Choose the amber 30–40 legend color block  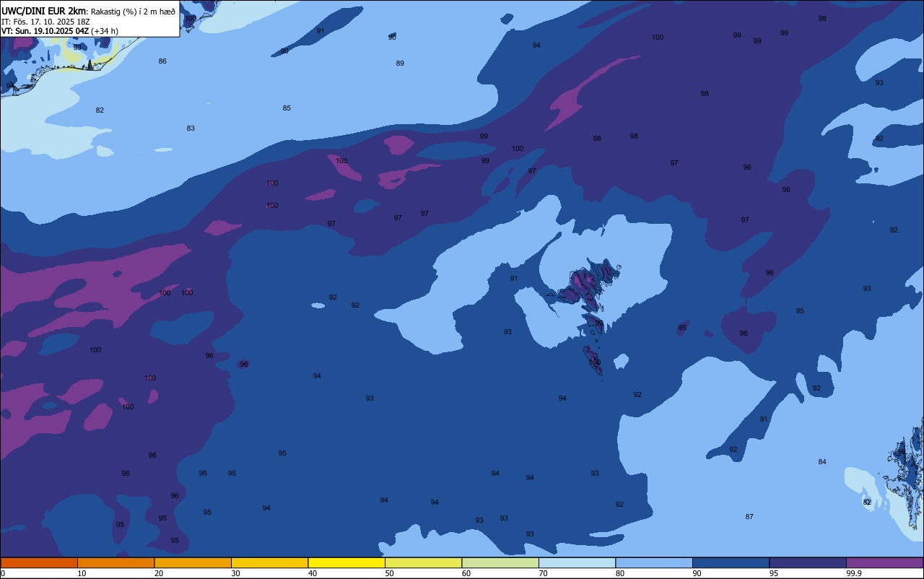[269, 562]
